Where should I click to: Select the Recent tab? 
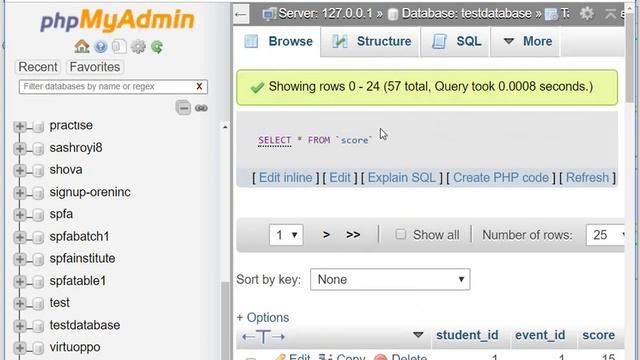click(x=38, y=67)
